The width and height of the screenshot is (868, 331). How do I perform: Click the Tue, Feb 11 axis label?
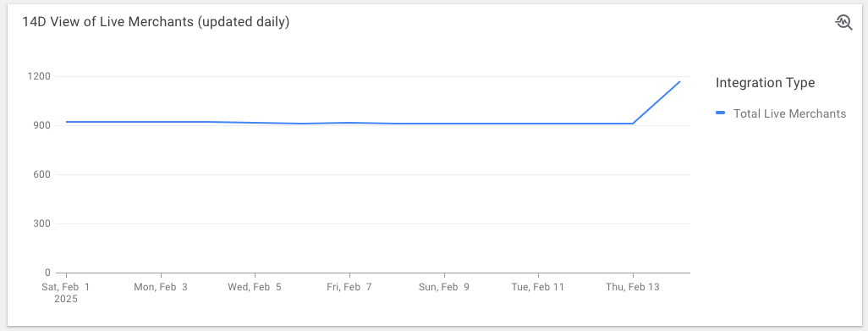click(x=538, y=287)
